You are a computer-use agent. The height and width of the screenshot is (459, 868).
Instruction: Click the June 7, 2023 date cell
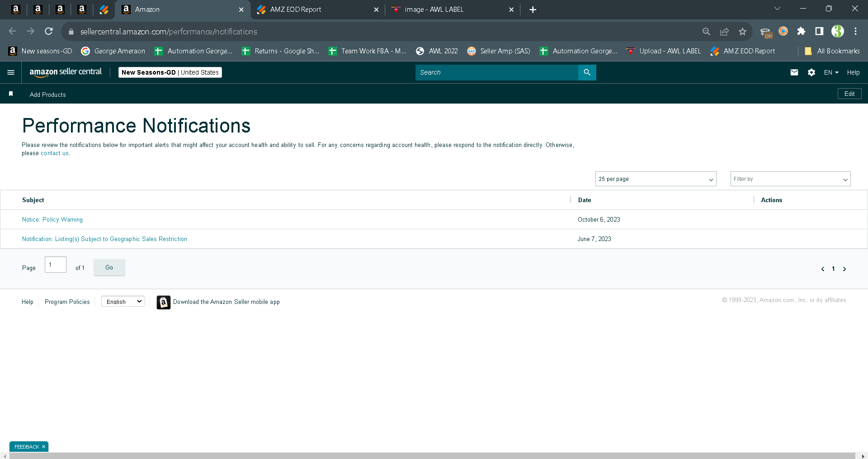tap(594, 239)
